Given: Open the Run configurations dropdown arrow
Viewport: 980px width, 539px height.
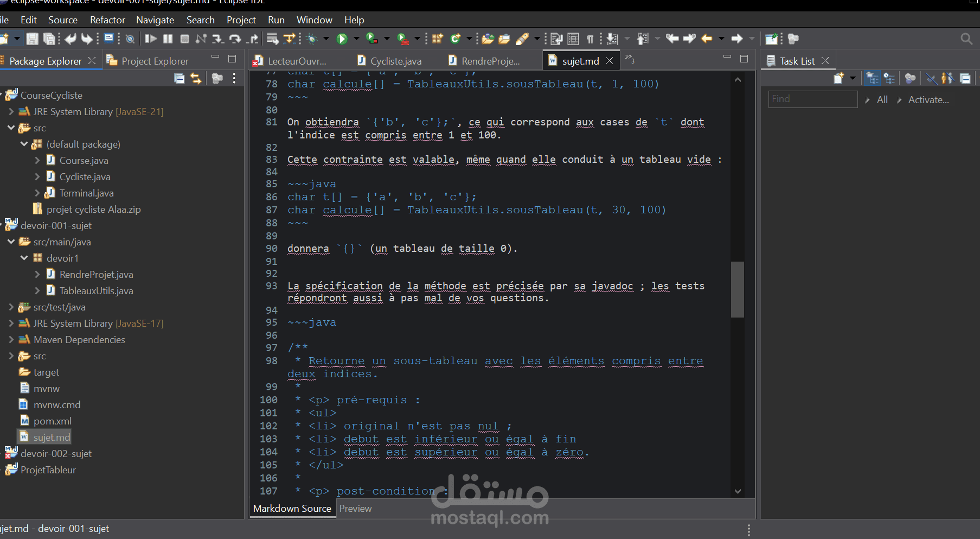Looking at the screenshot, I should 356,39.
